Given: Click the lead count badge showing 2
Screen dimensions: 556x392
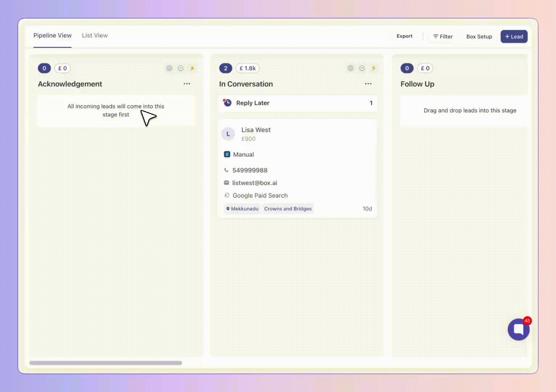Looking at the screenshot, I should [226, 68].
